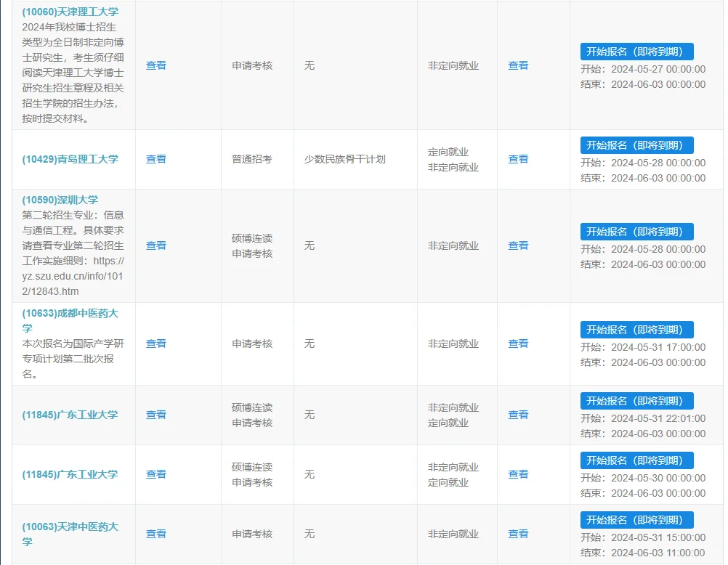The width and height of the screenshot is (728, 565).
Task: Click 查看 link right after 天津中医药大学 name
Action: tap(156, 534)
